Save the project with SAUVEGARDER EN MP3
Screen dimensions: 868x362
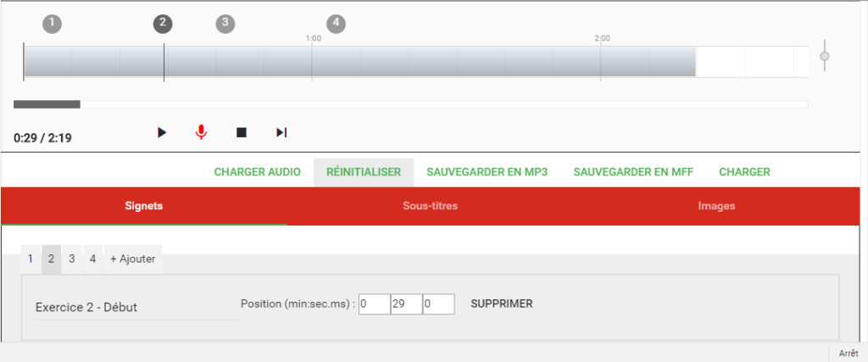tap(487, 172)
